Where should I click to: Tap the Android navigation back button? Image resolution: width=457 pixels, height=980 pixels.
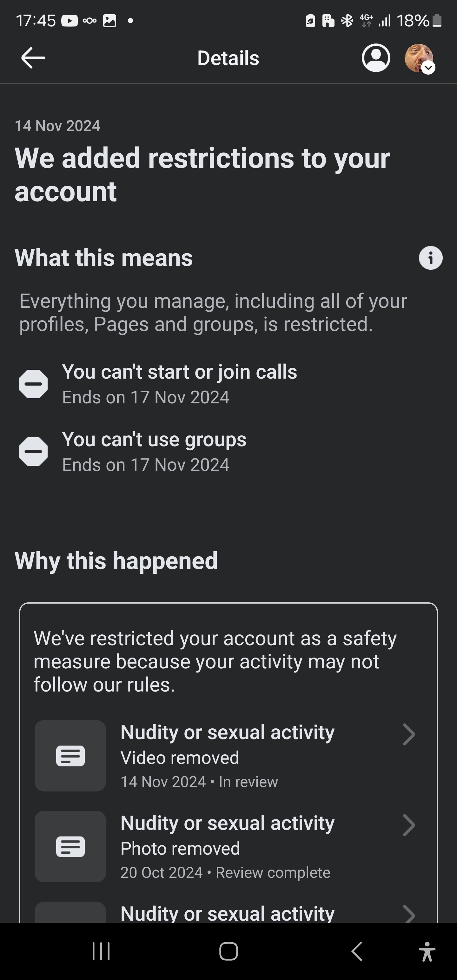356,951
